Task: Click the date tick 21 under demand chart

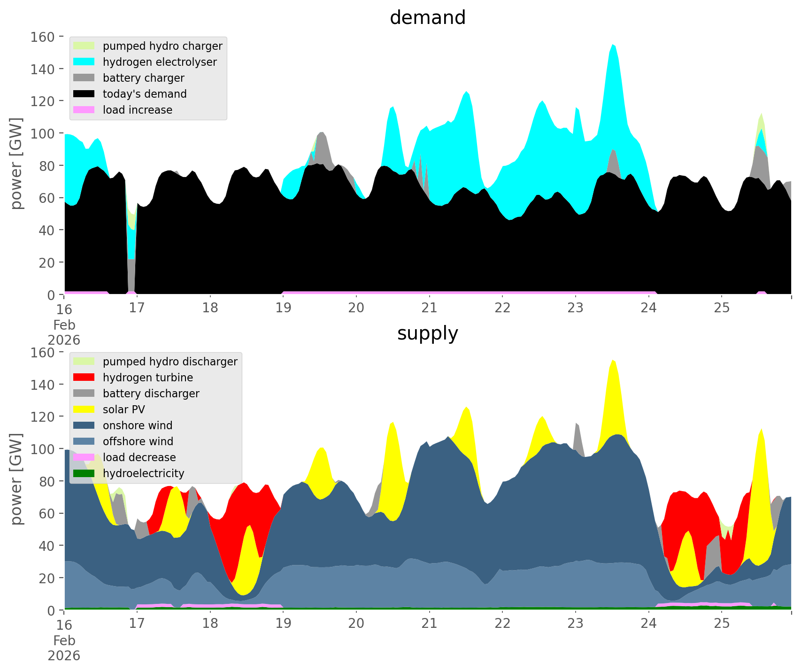Action: [x=429, y=308]
